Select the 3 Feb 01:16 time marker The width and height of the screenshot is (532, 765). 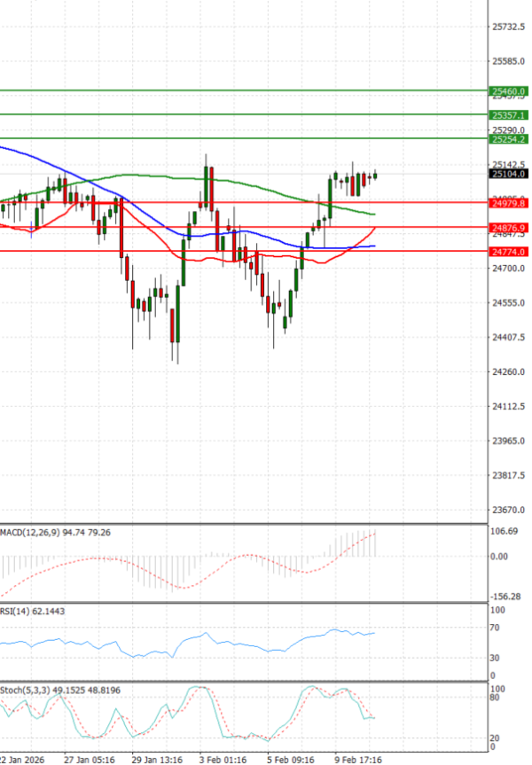pos(223,760)
